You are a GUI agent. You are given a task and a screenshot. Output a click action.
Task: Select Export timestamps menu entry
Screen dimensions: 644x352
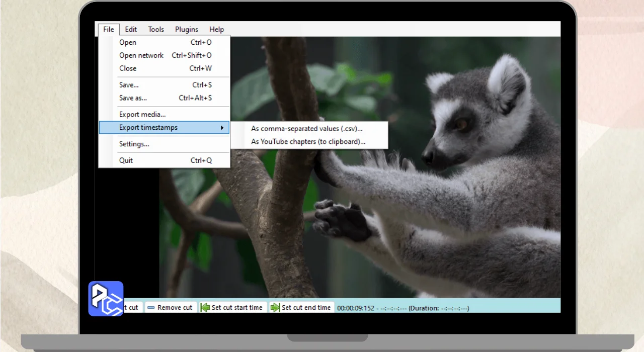(x=148, y=128)
